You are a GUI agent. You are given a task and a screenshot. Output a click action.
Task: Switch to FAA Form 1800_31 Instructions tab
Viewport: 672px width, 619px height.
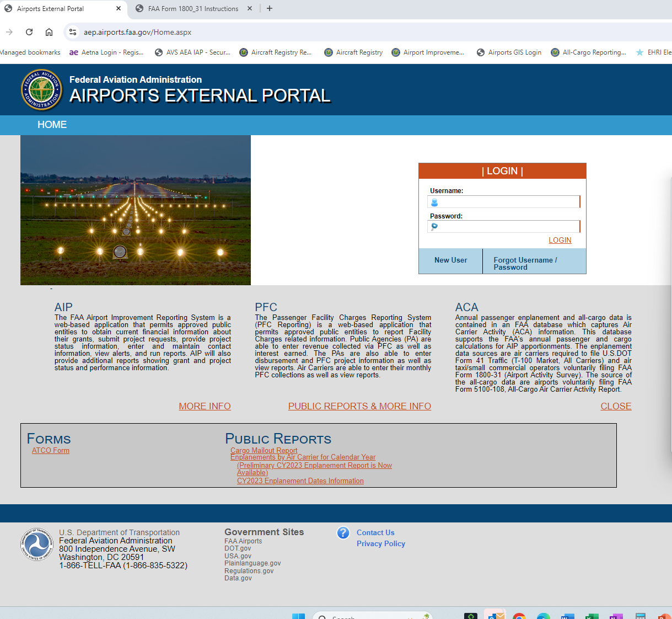[194, 8]
